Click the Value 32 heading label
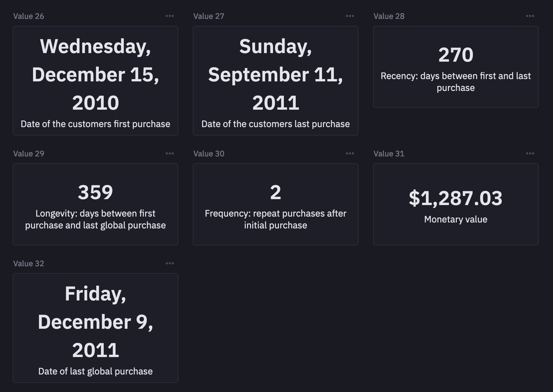553x392 pixels. [29, 264]
